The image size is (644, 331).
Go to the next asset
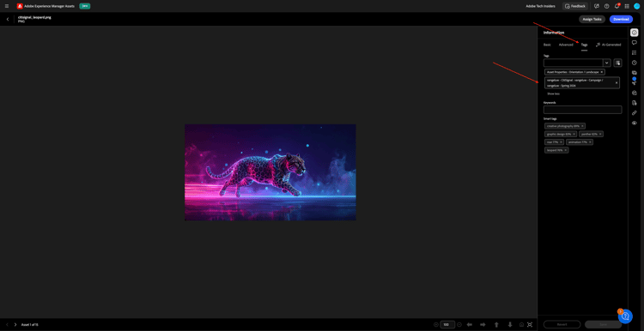click(15, 324)
